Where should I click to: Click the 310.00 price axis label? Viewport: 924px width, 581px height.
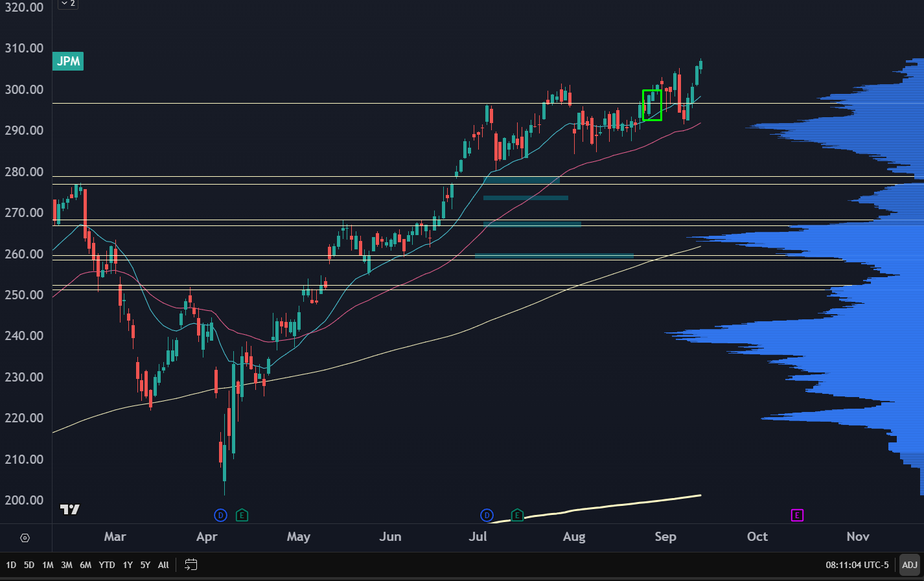(x=24, y=48)
